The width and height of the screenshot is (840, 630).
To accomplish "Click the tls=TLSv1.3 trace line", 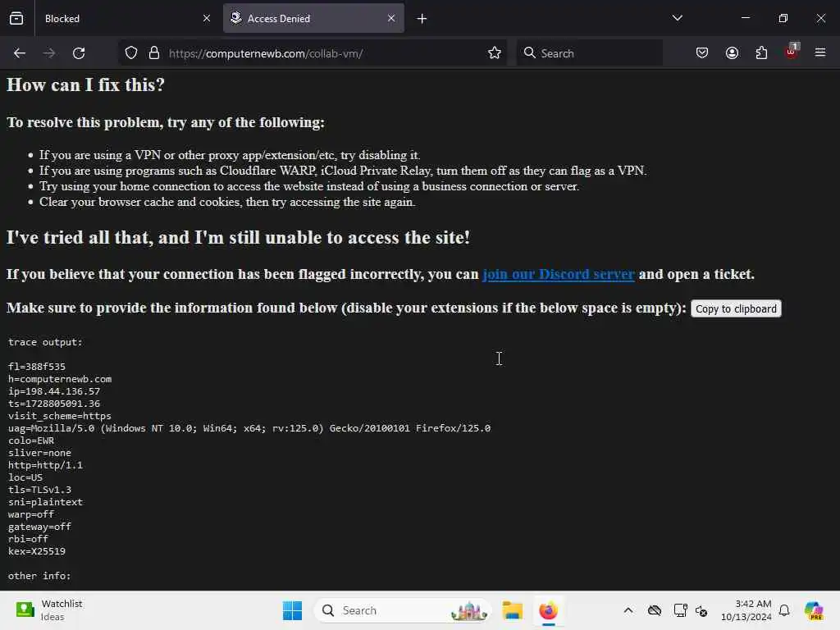I will 39,491.
